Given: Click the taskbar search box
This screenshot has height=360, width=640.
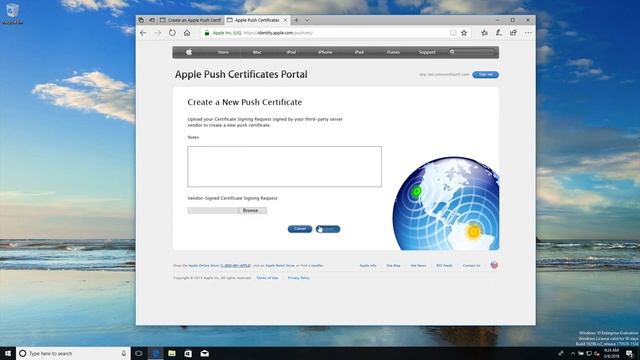Looking at the screenshot, I should [73, 353].
